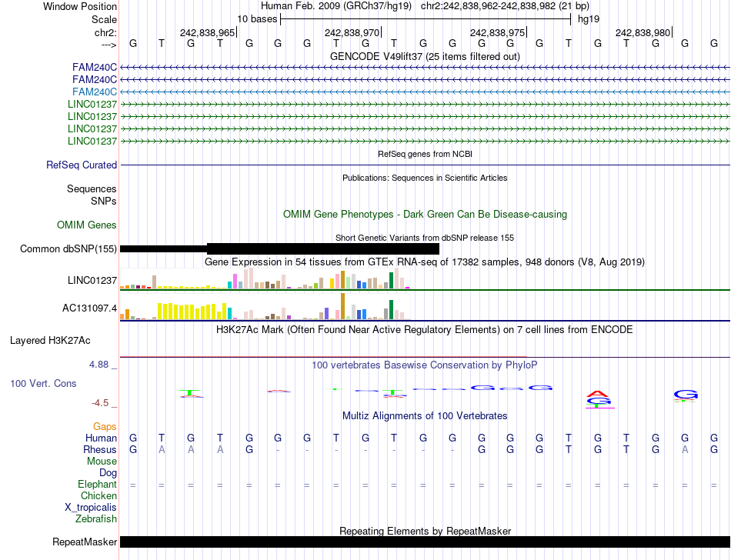Click the AC131097.4 GTEx expression label
The height and width of the screenshot is (560, 731).
[x=89, y=308]
